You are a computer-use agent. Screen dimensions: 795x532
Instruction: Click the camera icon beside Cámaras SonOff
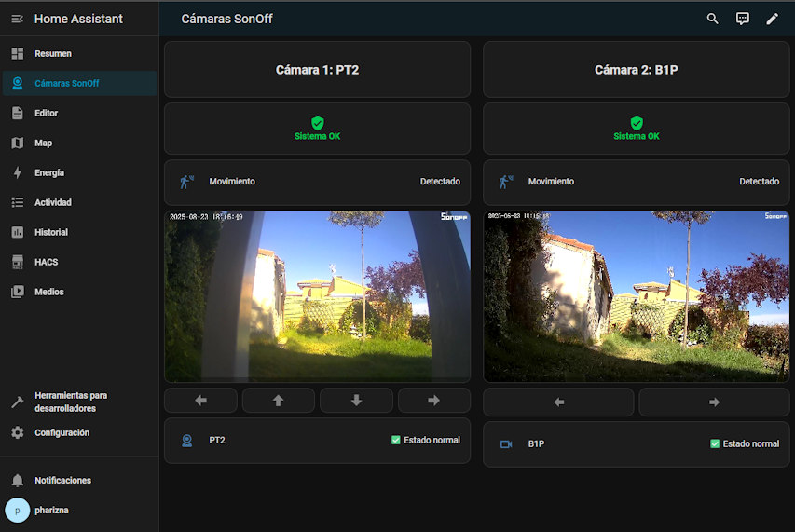(x=17, y=83)
